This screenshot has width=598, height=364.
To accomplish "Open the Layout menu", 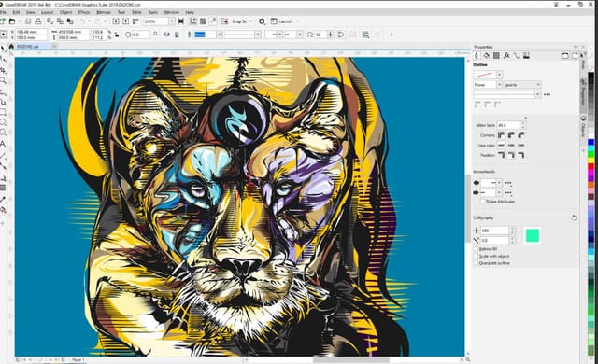I will pyautogui.click(x=48, y=12).
